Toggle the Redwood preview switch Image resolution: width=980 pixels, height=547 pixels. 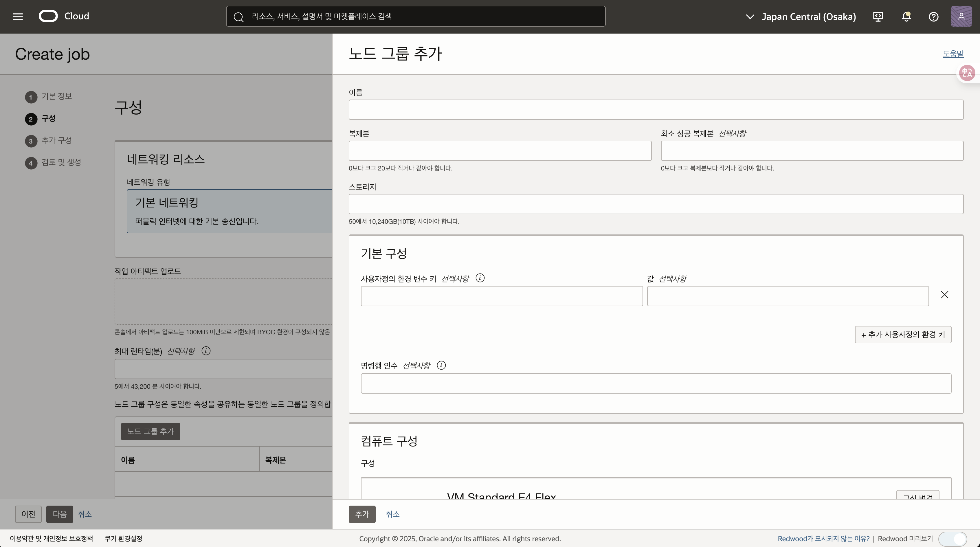coord(953,539)
